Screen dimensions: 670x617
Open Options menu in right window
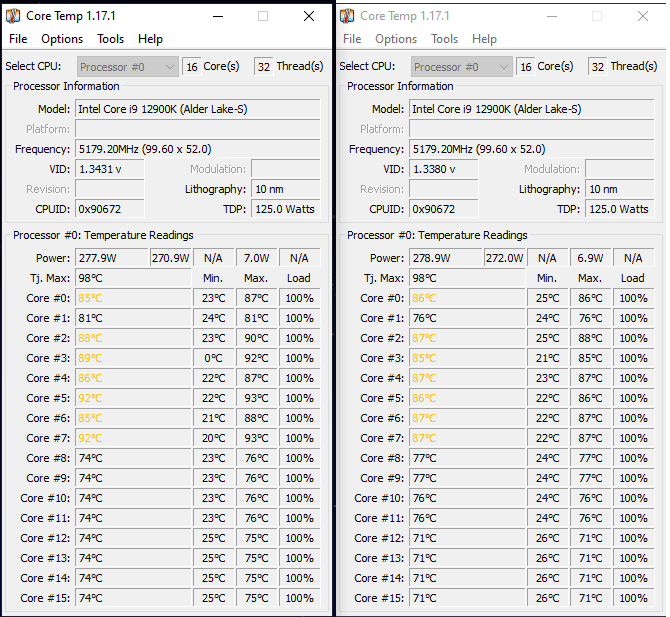click(396, 39)
